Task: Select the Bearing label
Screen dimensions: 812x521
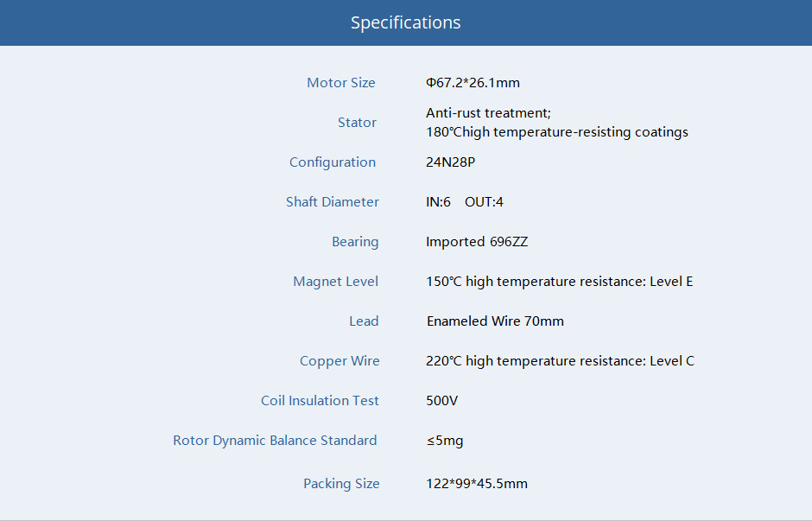Action: 355,242
